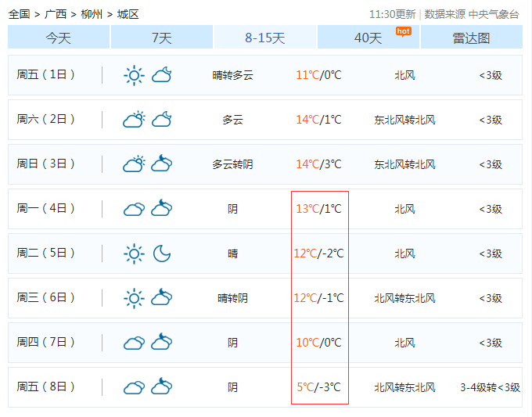
Task: Click the crescent moon icon for 周二（5日）
Action: point(162,253)
